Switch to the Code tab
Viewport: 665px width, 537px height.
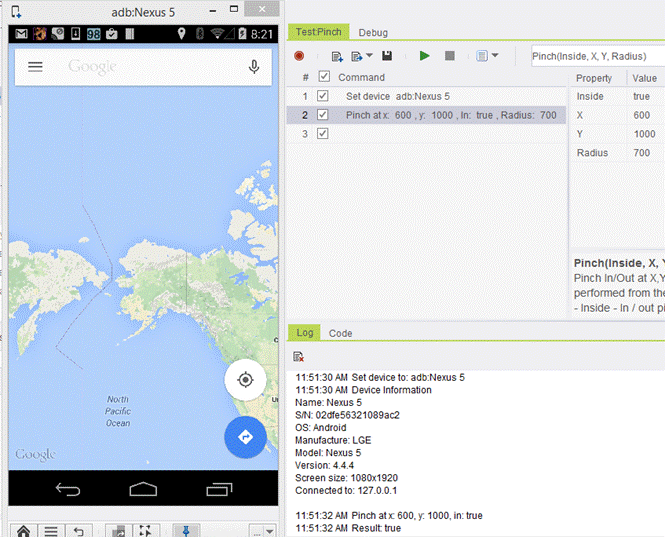(340, 333)
